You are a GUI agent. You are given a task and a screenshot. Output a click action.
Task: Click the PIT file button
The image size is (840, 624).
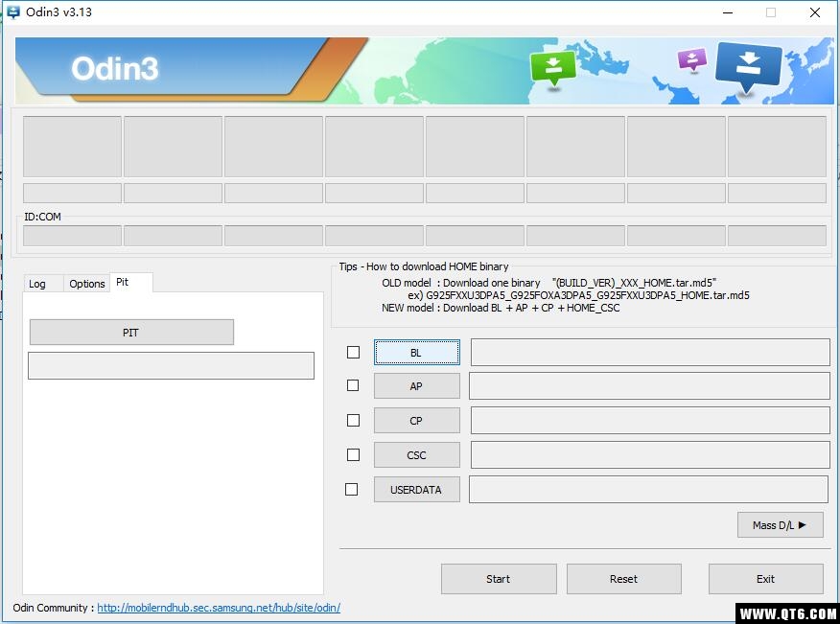[131, 333]
